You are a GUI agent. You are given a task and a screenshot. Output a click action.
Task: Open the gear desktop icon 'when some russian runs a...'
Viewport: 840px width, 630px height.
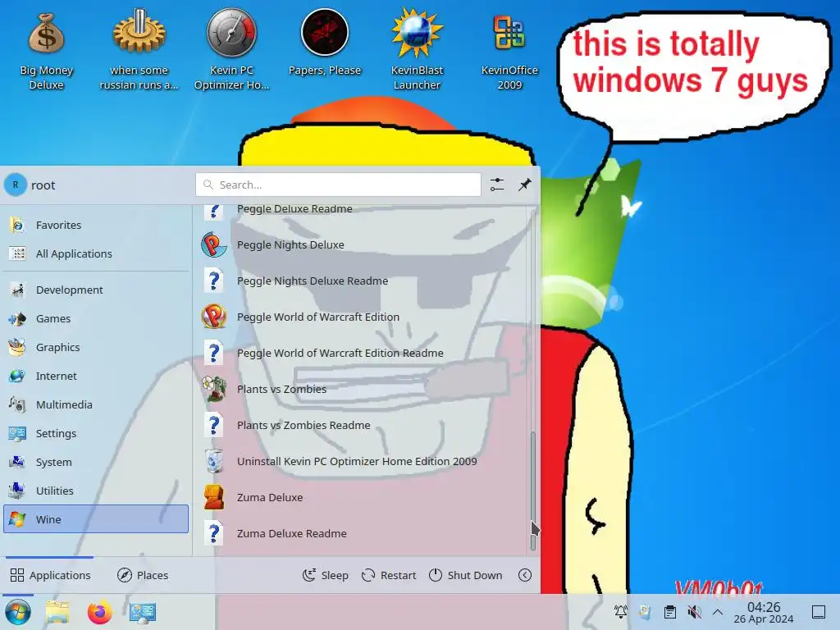139,50
